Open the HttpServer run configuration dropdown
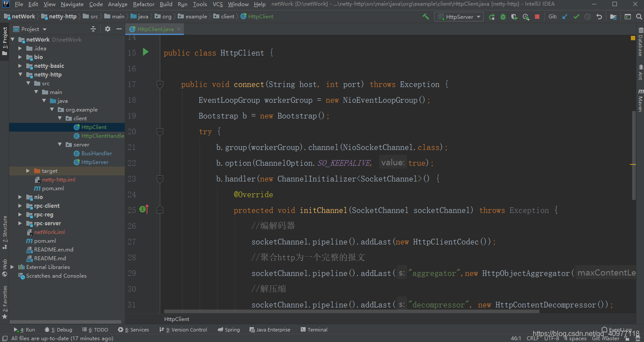644x342 pixels. coord(459,17)
